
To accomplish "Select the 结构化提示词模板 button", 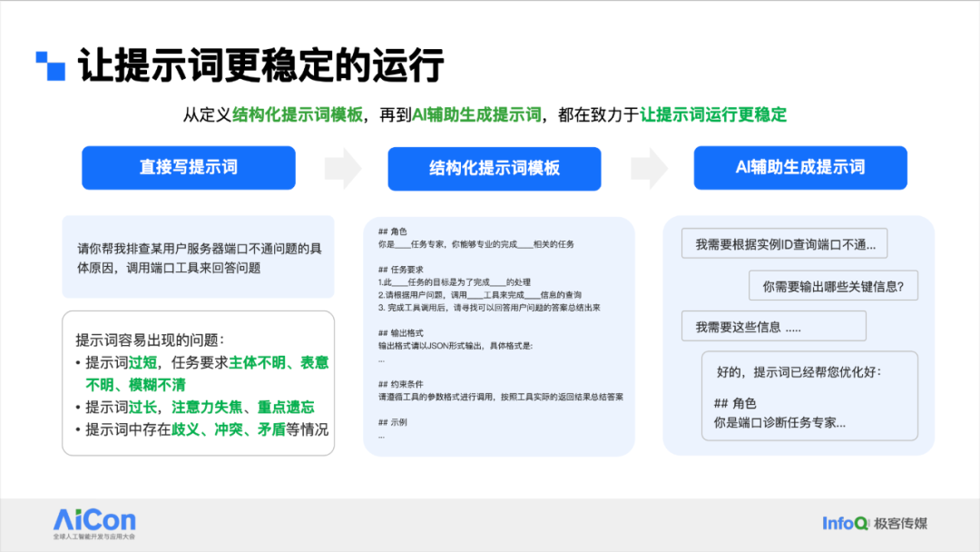I will tap(495, 168).
